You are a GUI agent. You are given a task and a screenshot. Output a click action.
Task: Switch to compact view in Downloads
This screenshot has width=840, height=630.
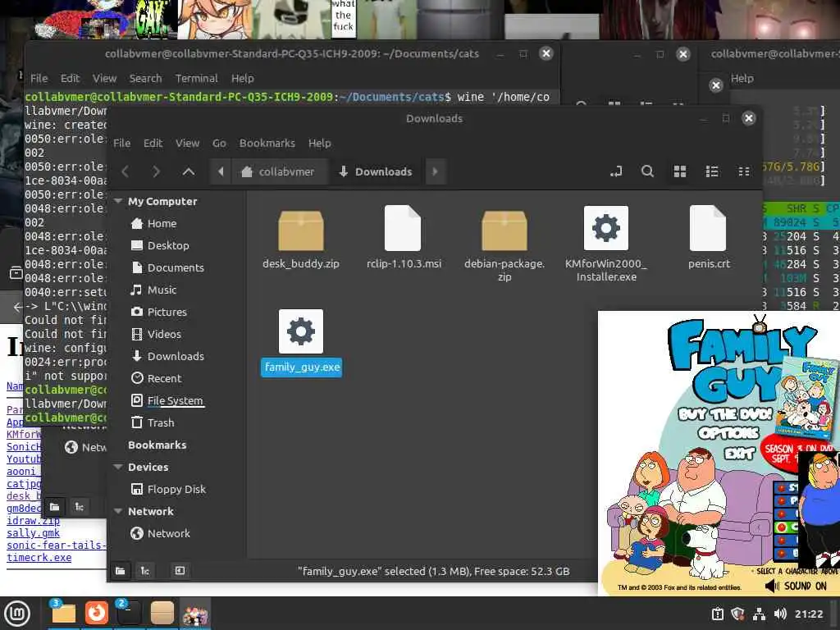click(743, 171)
